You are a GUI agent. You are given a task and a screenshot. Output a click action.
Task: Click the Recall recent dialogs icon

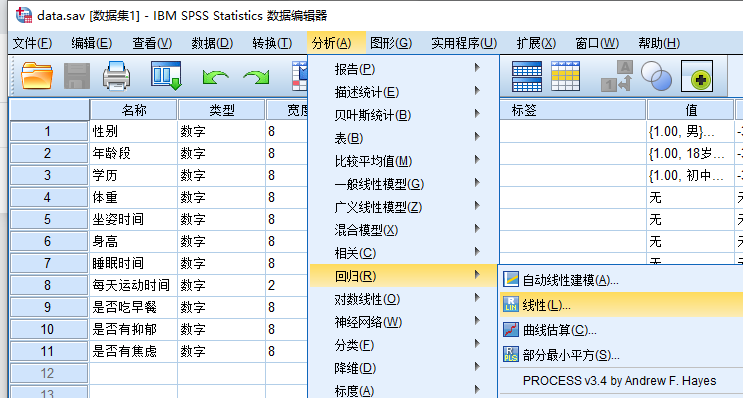point(166,75)
